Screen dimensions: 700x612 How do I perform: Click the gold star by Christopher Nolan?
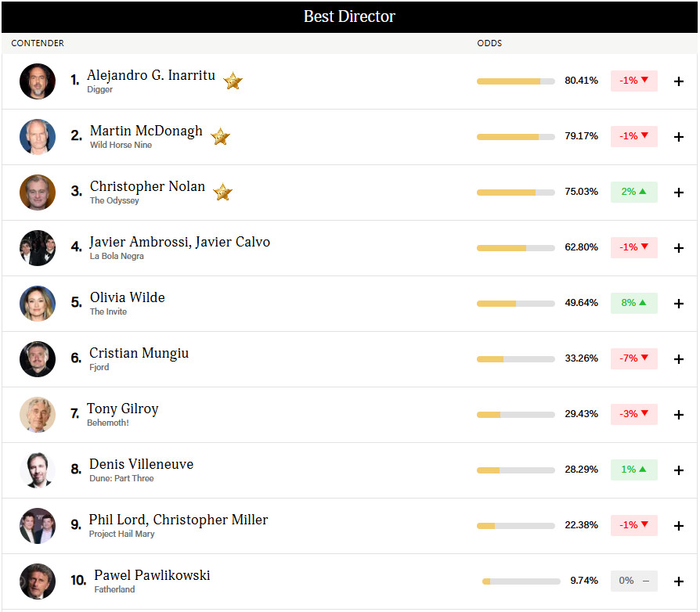tap(223, 193)
